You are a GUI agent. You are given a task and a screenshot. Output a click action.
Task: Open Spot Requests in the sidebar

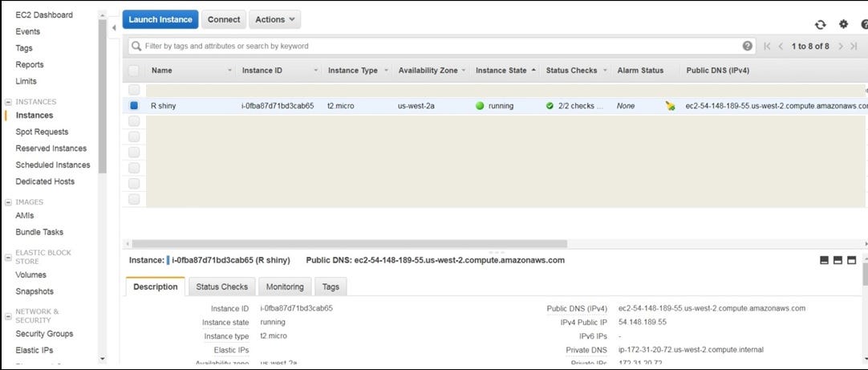click(x=42, y=132)
